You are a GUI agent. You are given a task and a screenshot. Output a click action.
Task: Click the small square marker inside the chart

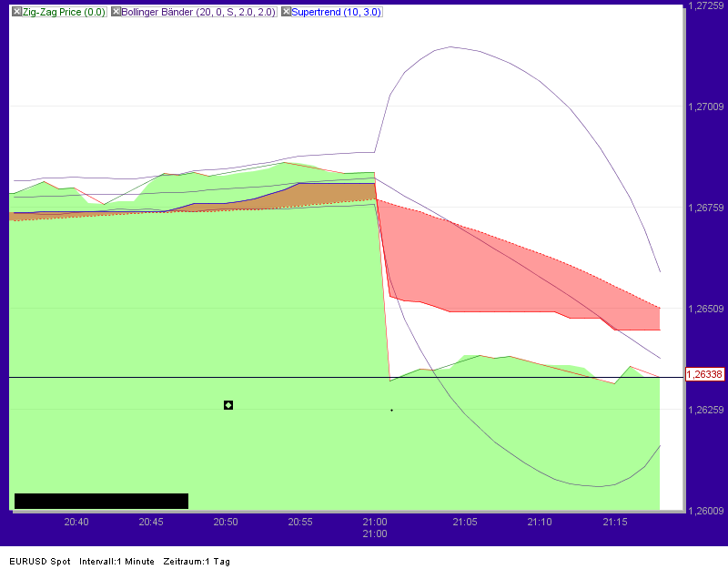tap(227, 404)
